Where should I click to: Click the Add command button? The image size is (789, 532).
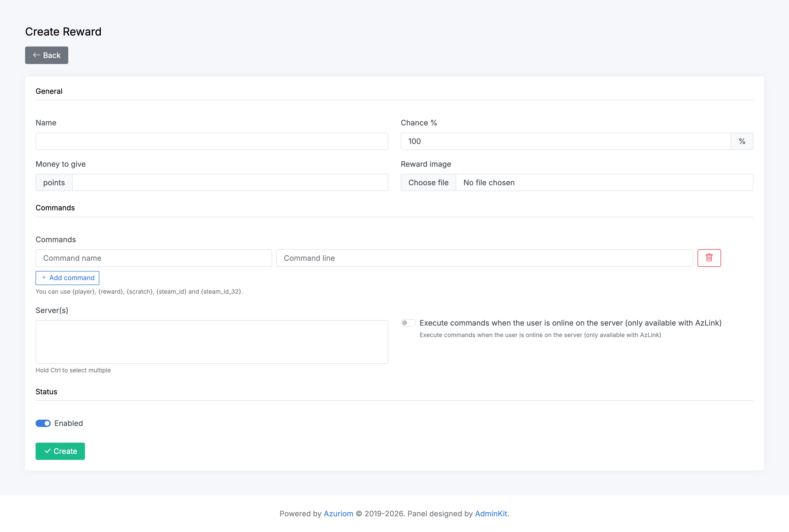pos(67,277)
